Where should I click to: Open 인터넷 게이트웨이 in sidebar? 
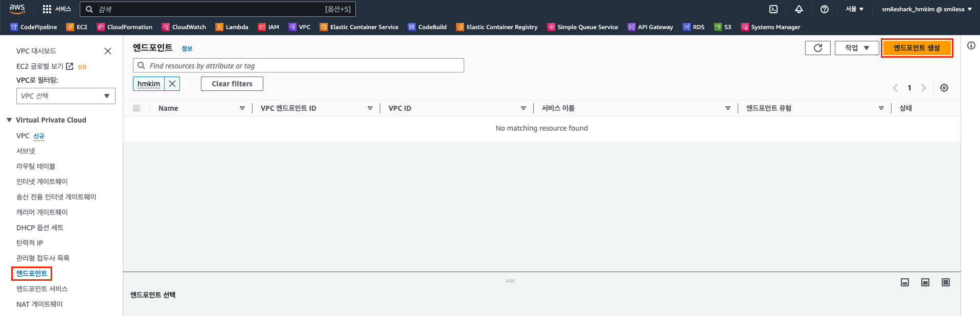(42, 182)
